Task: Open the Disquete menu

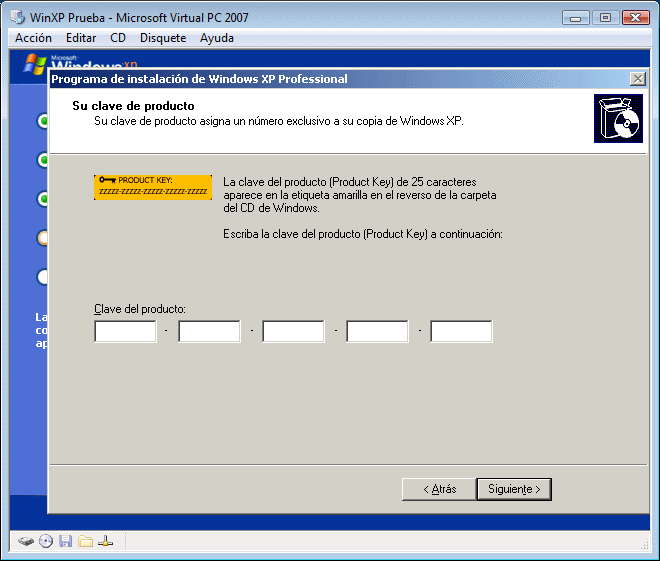Action: point(163,38)
